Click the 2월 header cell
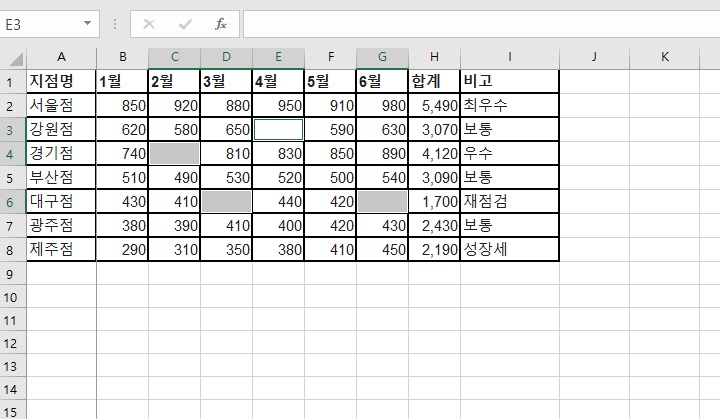 [174, 81]
